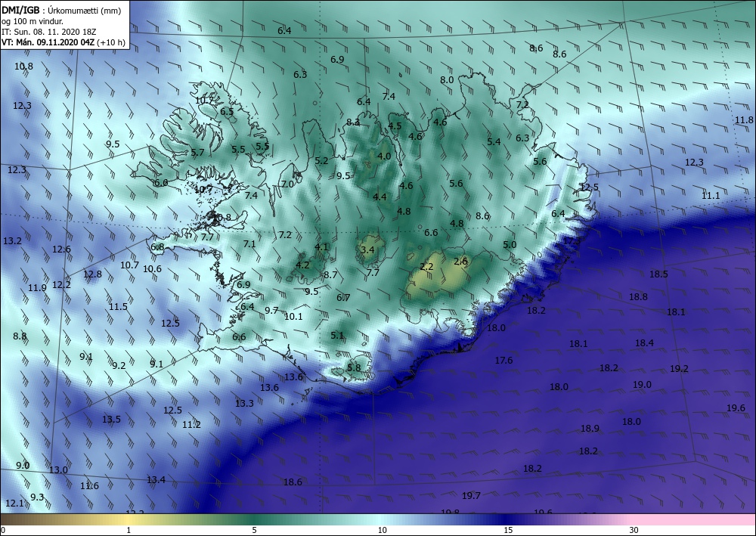Click the '6.8' value on the map
This screenshot has width=756, height=536.
point(157,247)
